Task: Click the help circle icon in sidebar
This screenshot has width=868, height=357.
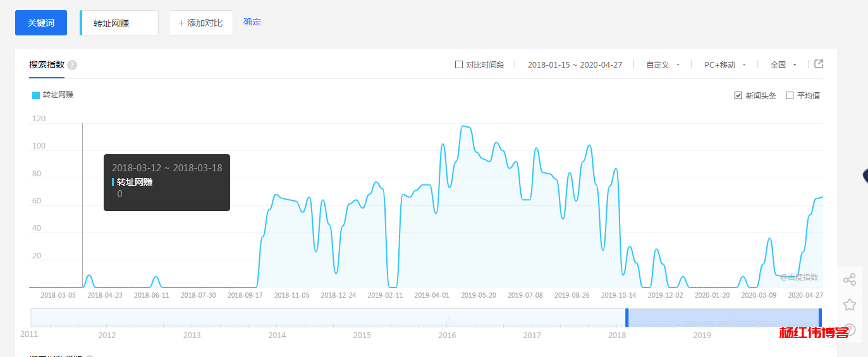Action: pyautogui.click(x=849, y=329)
